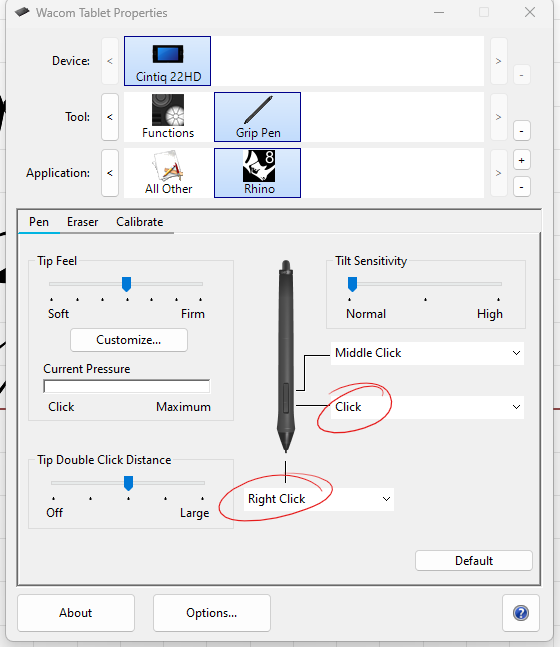The height and width of the screenshot is (647, 560).
Task: Click the Firm label of Tip Feel
Action: tap(193, 314)
